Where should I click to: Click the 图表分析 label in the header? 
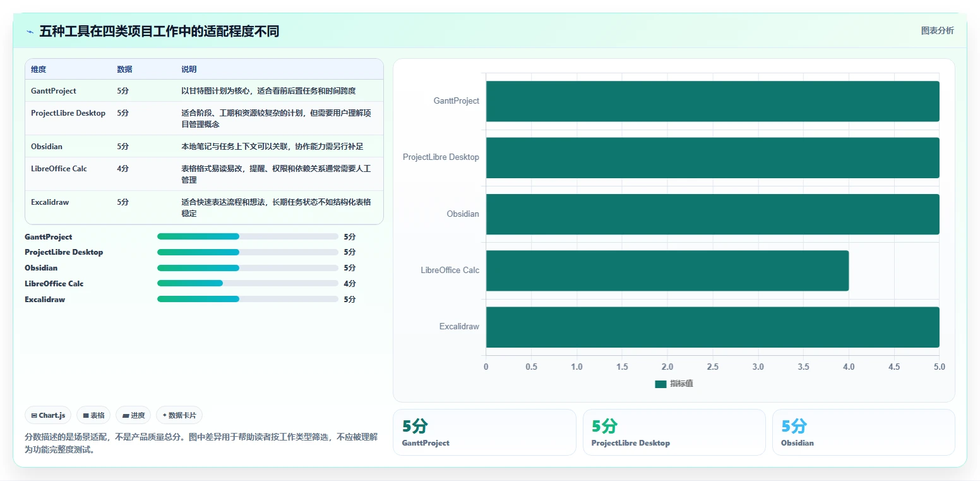coord(938,30)
